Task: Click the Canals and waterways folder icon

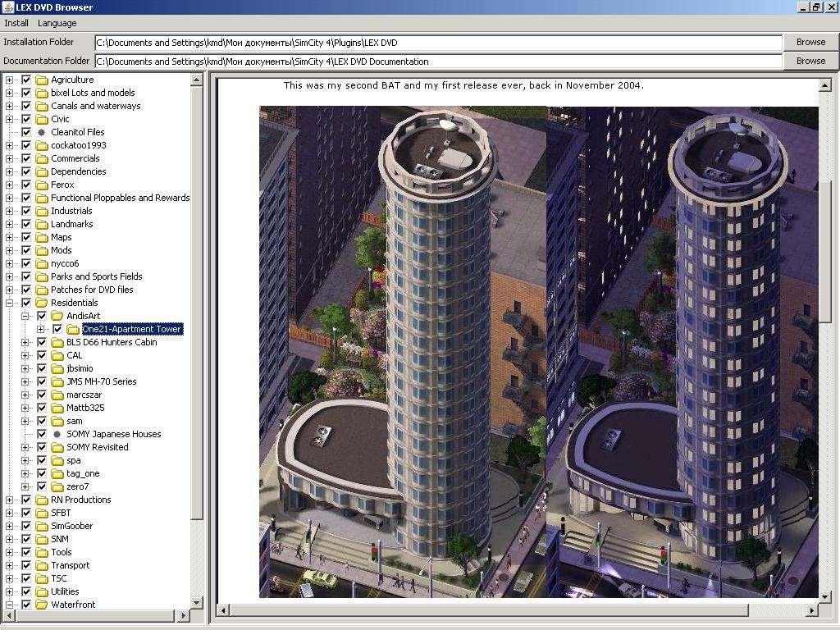Action: (42, 106)
